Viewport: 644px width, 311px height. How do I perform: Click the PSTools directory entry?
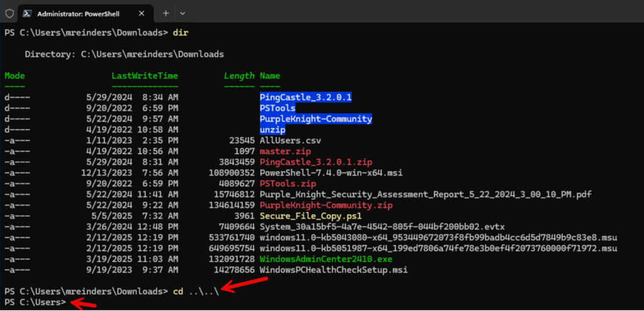tap(277, 108)
